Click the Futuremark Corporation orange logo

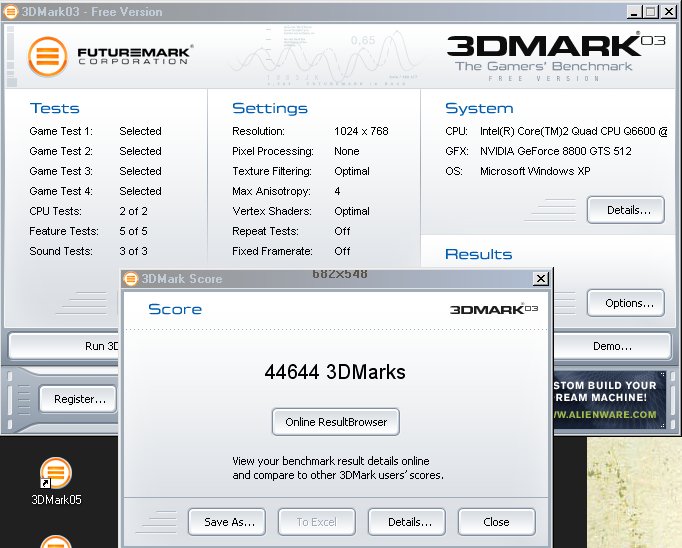pyautogui.click(x=47, y=57)
